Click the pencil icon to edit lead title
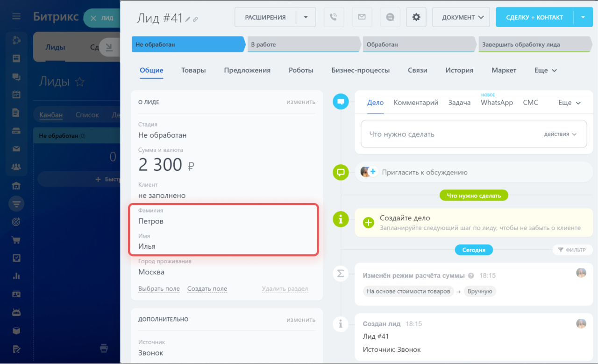Viewport: 598px width, 364px height. click(188, 19)
